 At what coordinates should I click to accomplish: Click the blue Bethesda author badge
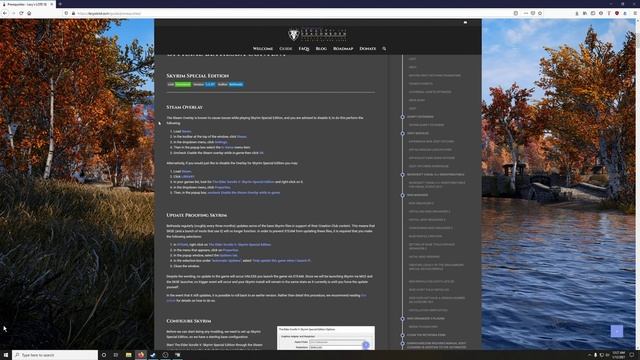[x=236, y=84]
